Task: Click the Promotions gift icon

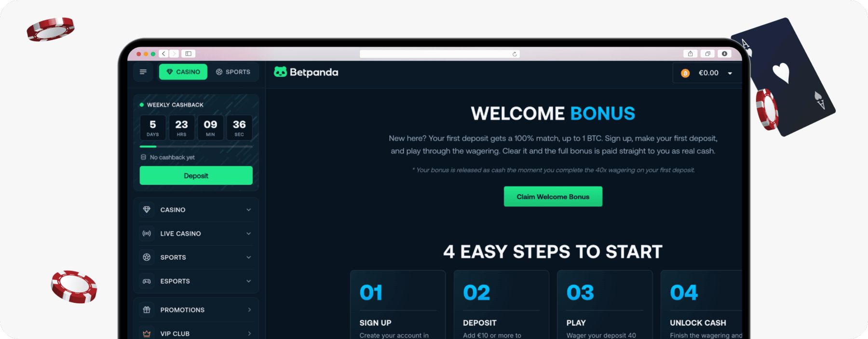Action: point(147,310)
